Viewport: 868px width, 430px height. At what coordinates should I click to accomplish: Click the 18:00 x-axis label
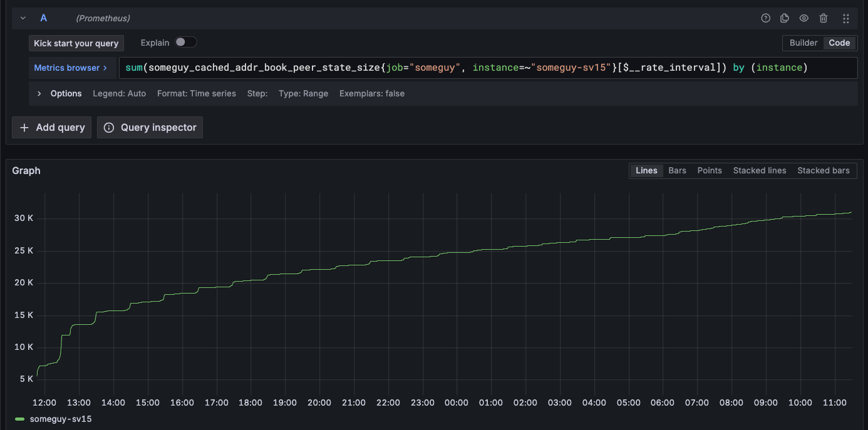(251, 402)
